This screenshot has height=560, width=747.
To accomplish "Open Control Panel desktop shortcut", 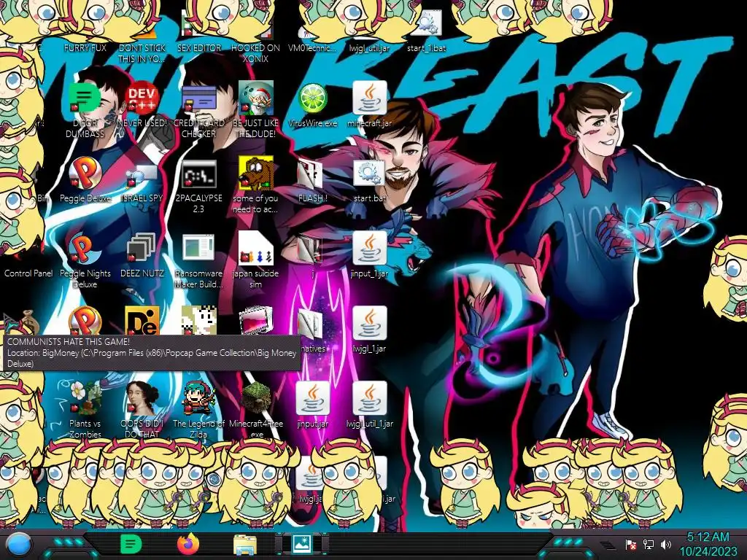I will coord(28,273).
